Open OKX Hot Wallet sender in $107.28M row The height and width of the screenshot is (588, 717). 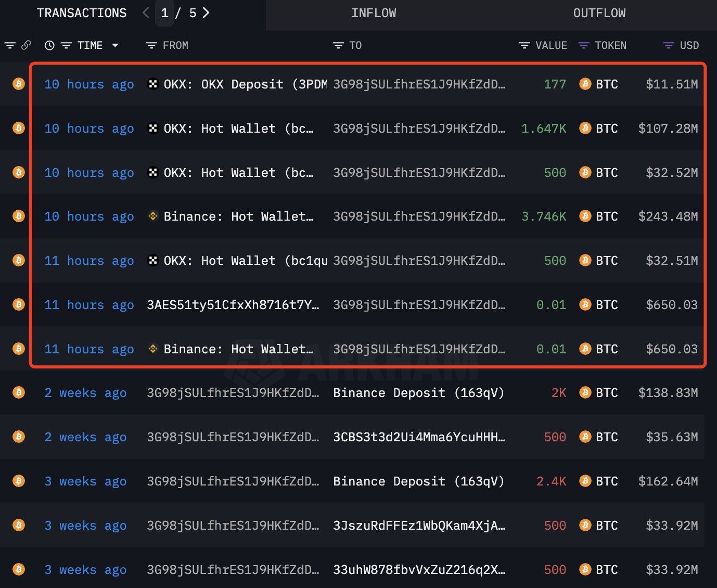[239, 129]
